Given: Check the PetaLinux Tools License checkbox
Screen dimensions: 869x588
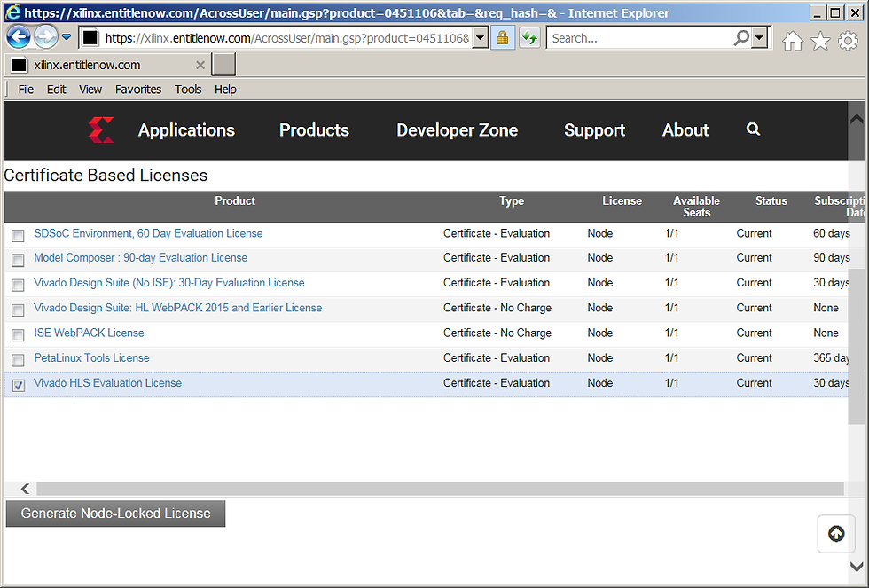Looking at the screenshot, I should [x=18, y=360].
